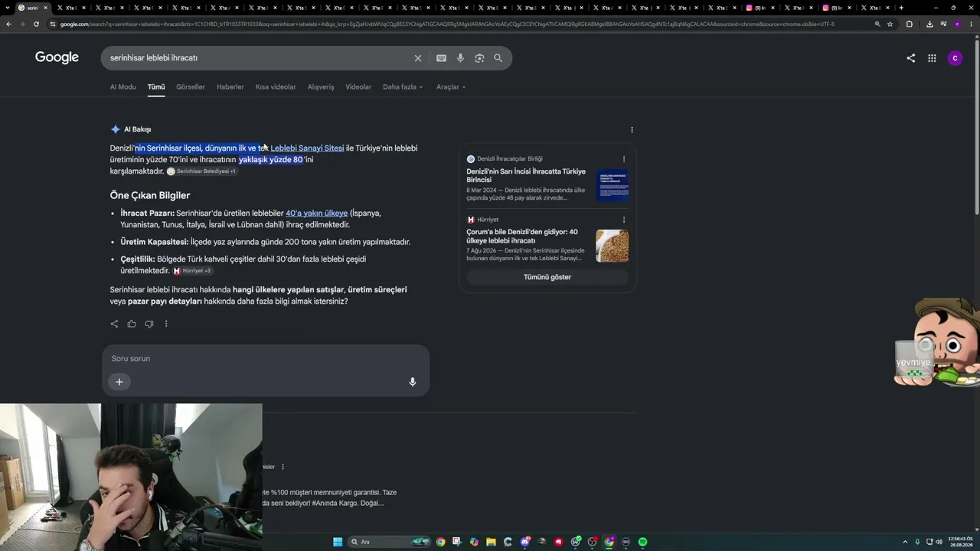Open Discord from the taskbar

click(524, 542)
